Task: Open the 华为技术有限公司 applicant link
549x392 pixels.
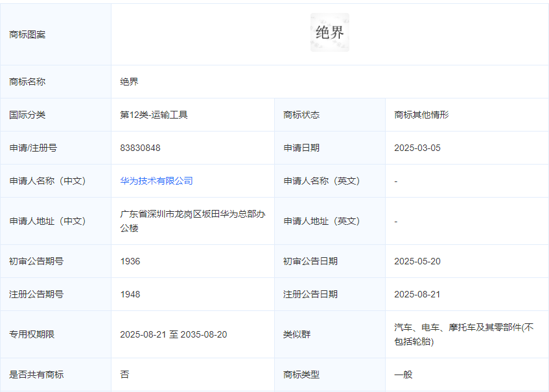Action: tap(156, 181)
